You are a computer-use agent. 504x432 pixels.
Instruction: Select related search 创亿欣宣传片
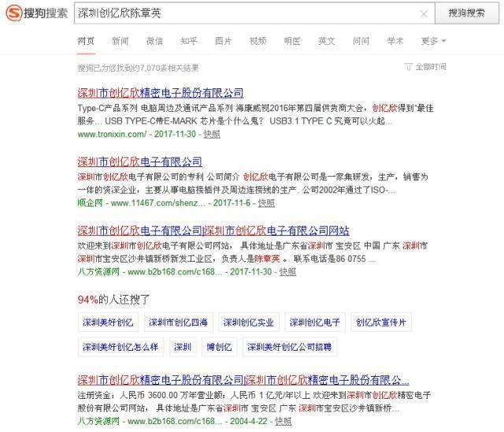click(381, 323)
